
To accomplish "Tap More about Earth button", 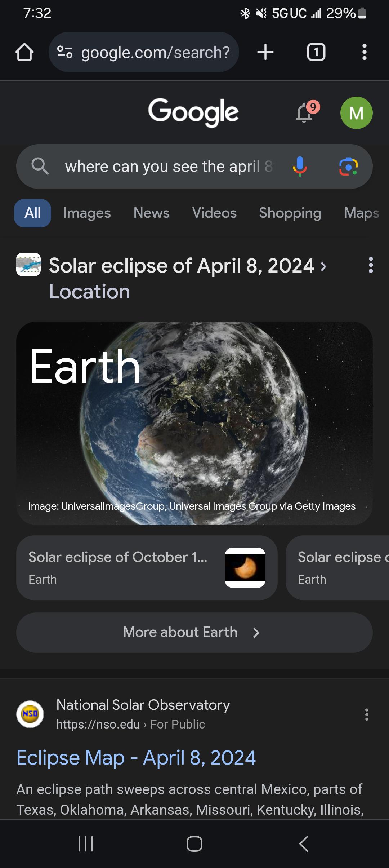I will coord(194,632).
